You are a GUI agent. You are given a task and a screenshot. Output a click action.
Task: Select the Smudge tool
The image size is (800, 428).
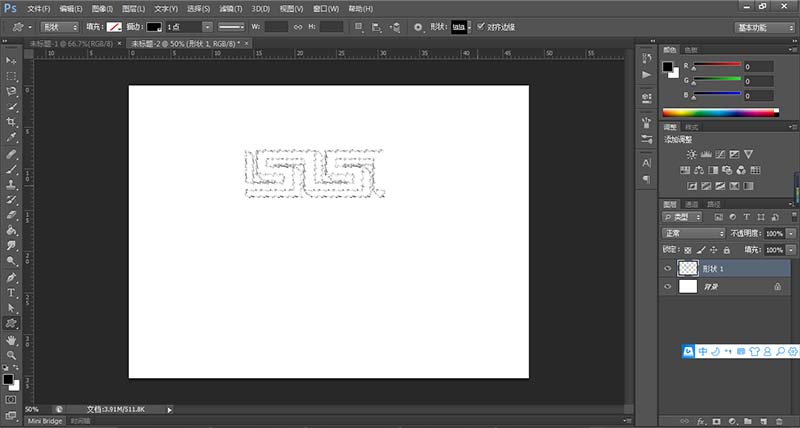coord(11,246)
